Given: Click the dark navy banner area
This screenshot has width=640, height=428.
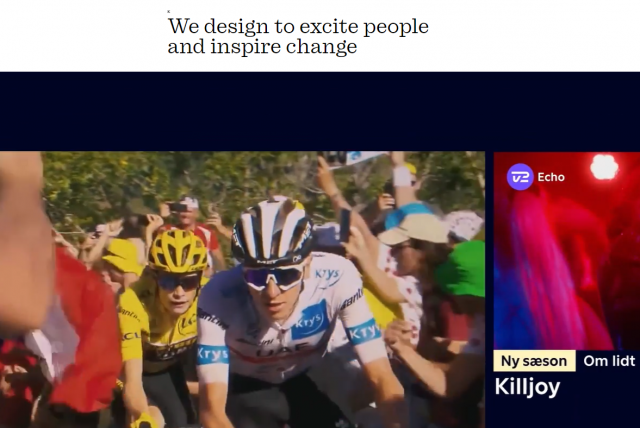Looking at the screenshot, I should [320, 111].
